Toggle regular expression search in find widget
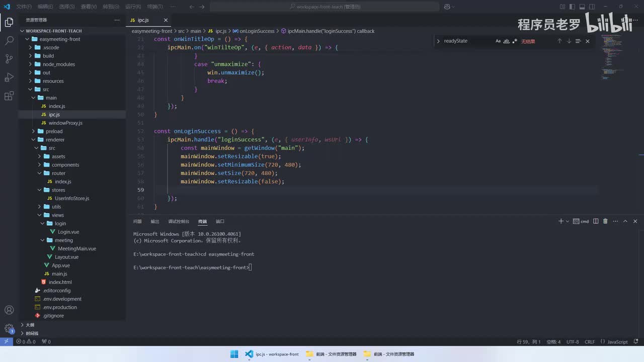 [514, 41]
